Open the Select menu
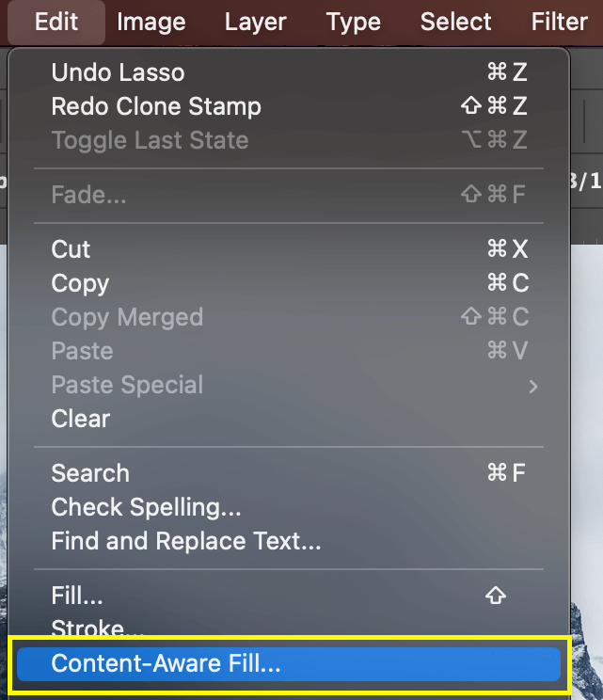This screenshot has width=603, height=700. (455, 22)
